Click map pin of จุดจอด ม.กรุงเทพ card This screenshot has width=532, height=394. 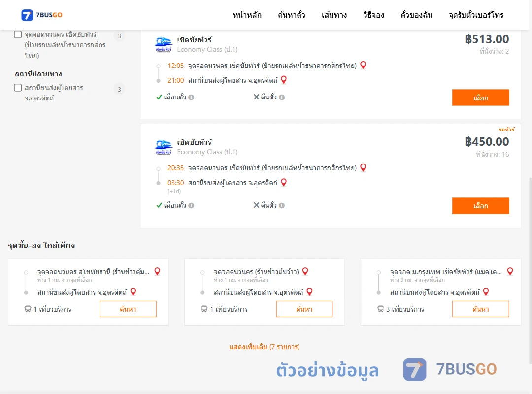coord(510,271)
